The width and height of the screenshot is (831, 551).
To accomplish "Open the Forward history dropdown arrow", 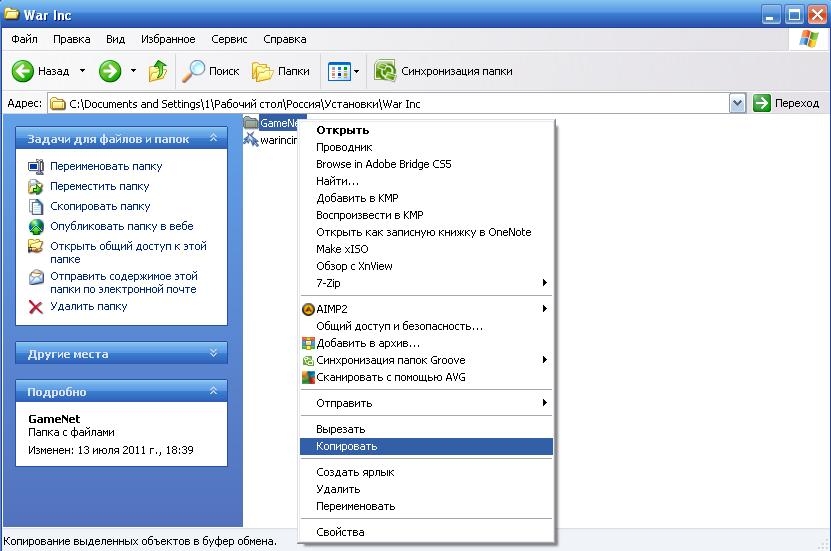I will coord(133,70).
